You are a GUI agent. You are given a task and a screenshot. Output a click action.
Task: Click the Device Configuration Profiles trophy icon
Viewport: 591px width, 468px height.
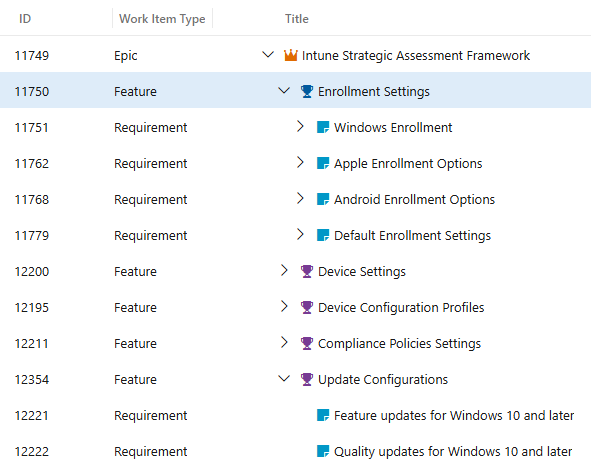click(x=307, y=307)
